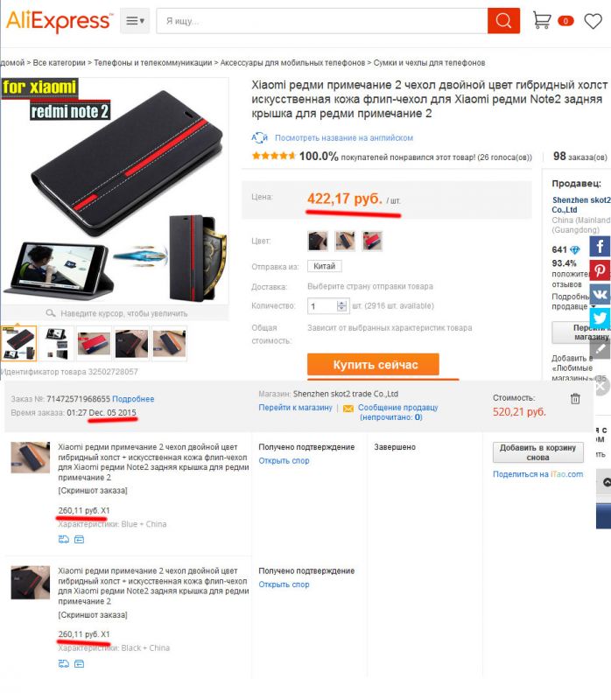Share the product via VK icon
This screenshot has width=611, height=700.
coord(600,294)
